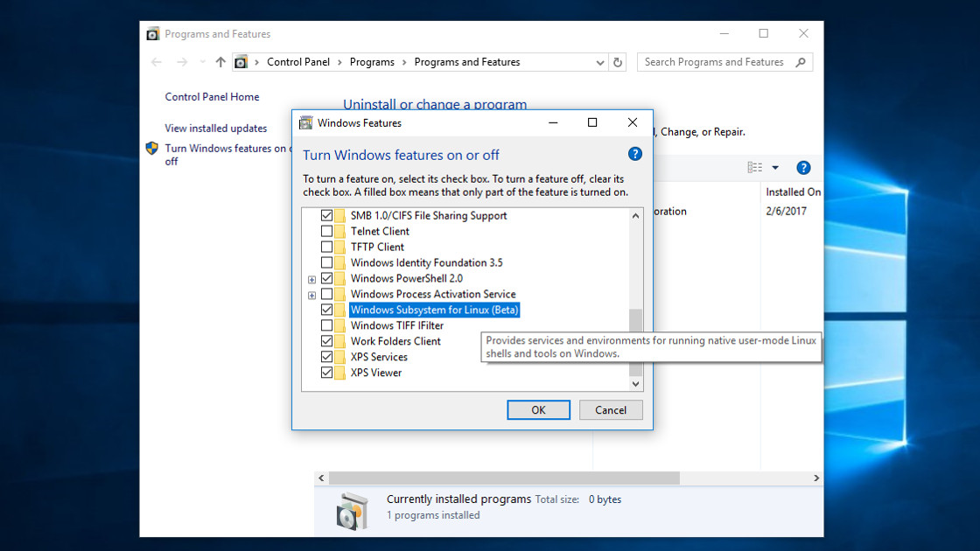980x551 pixels.
Task: Click the search magnifier icon
Action: click(801, 62)
